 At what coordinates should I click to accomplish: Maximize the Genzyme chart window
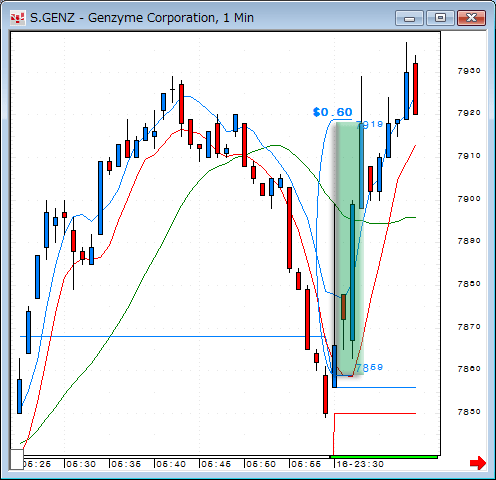click(440, 18)
